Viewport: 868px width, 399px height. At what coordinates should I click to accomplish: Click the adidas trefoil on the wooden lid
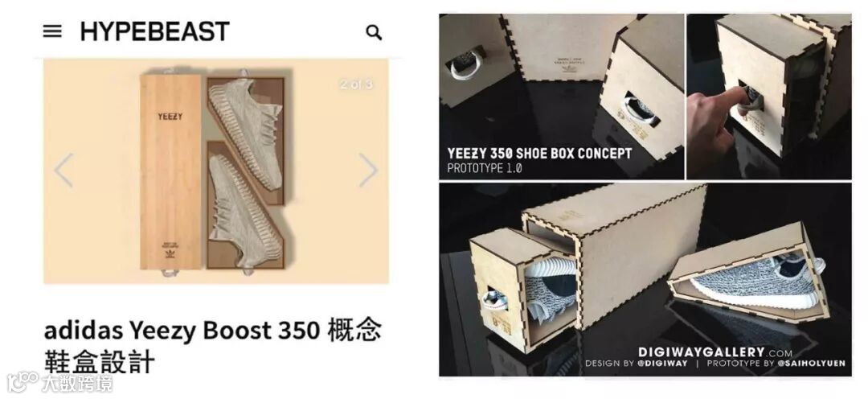[170, 254]
